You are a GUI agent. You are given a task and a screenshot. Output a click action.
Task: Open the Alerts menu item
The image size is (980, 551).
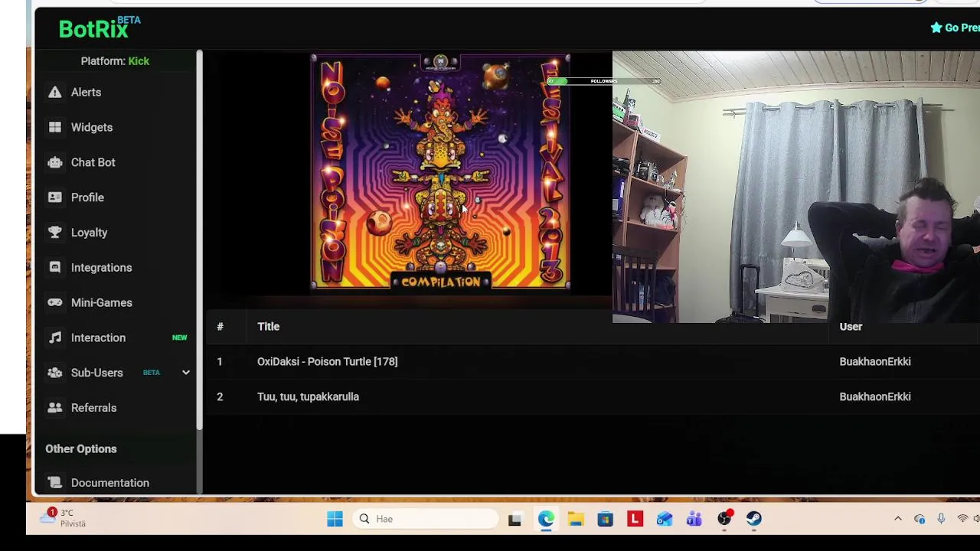(x=86, y=92)
